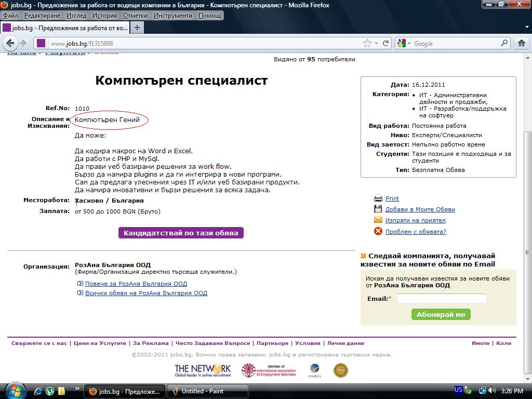Click the jobs.bg site icon in address bar

click(41, 43)
